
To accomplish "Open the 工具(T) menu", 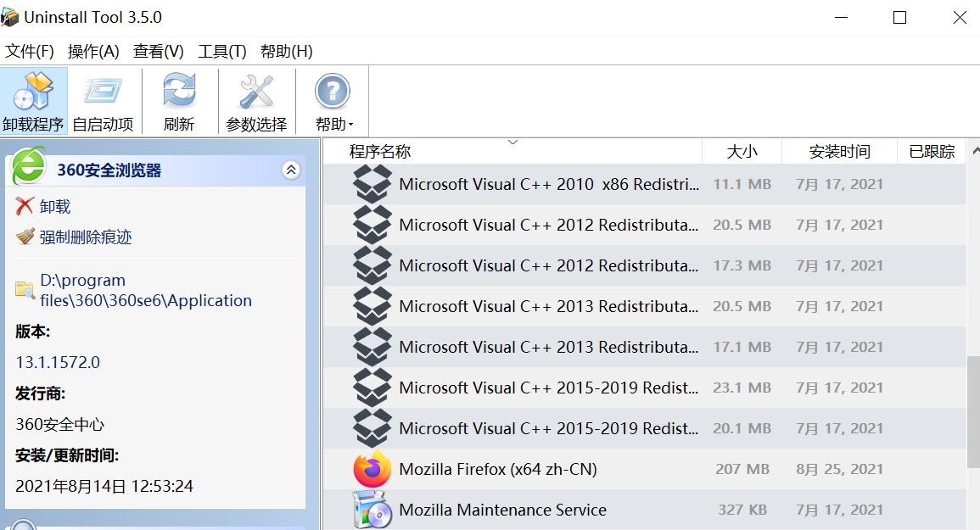I will 221,52.
